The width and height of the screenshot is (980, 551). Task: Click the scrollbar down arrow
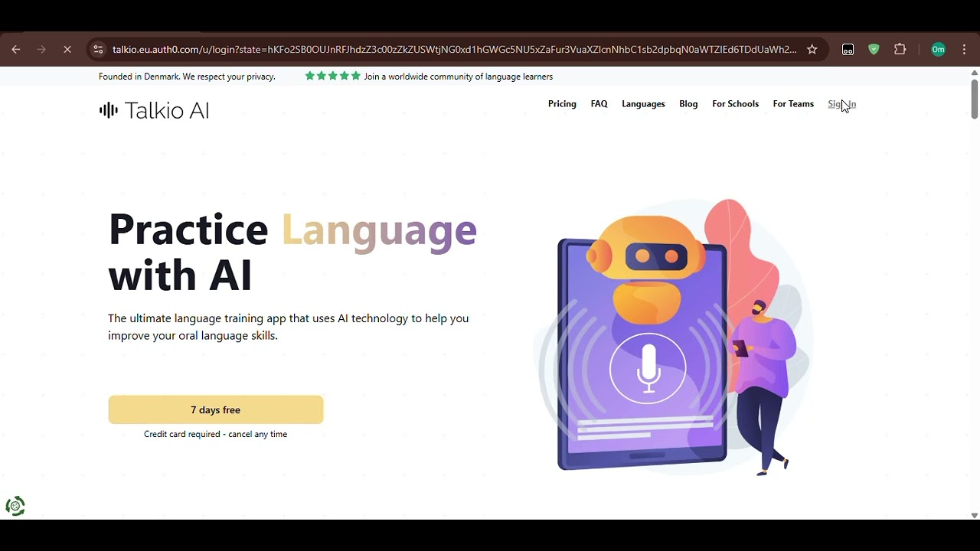coord(974,515)
